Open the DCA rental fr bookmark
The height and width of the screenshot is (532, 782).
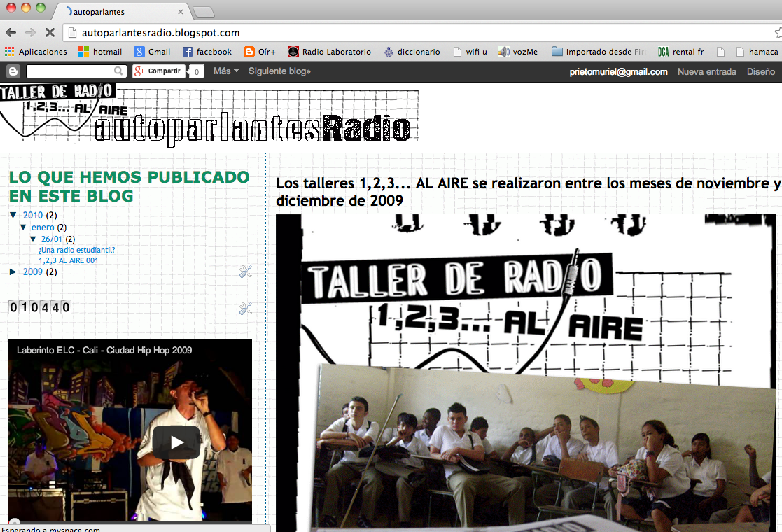680,52
